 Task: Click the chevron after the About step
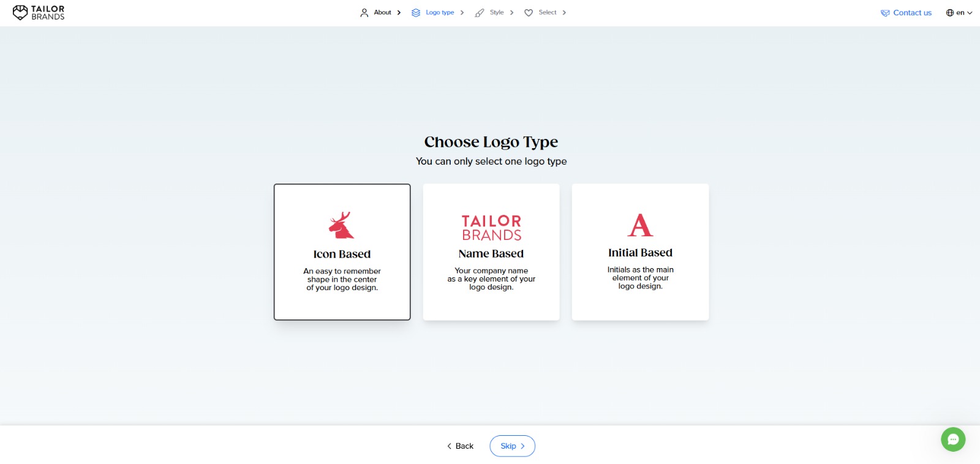point(399,13)
